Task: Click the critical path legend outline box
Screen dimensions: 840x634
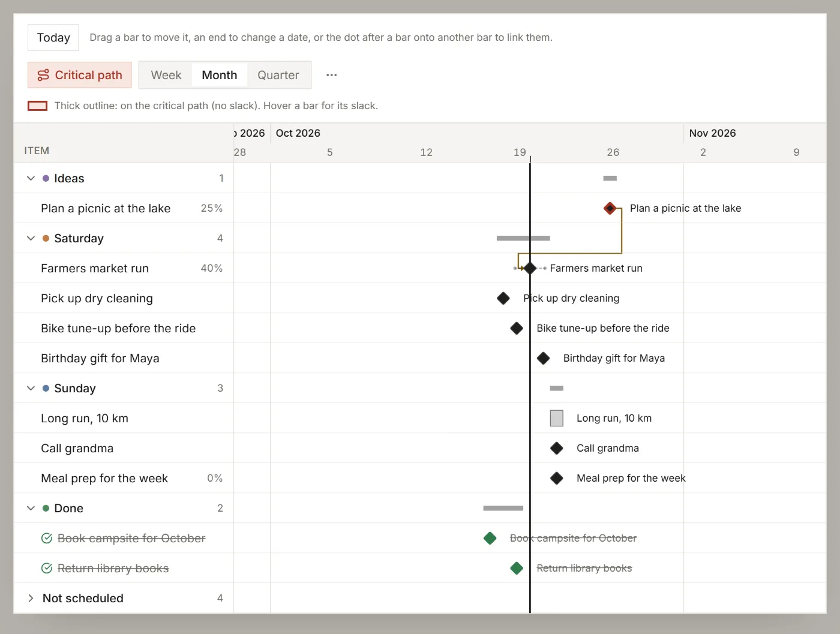Action: (x=38, y=106)
